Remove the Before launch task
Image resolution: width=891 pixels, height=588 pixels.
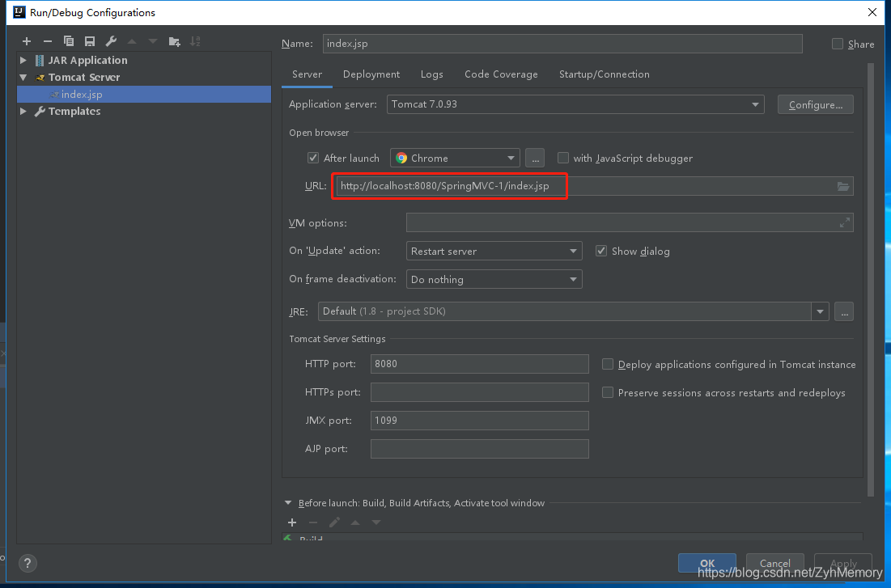pyautogui.click(x=313, y=522)
